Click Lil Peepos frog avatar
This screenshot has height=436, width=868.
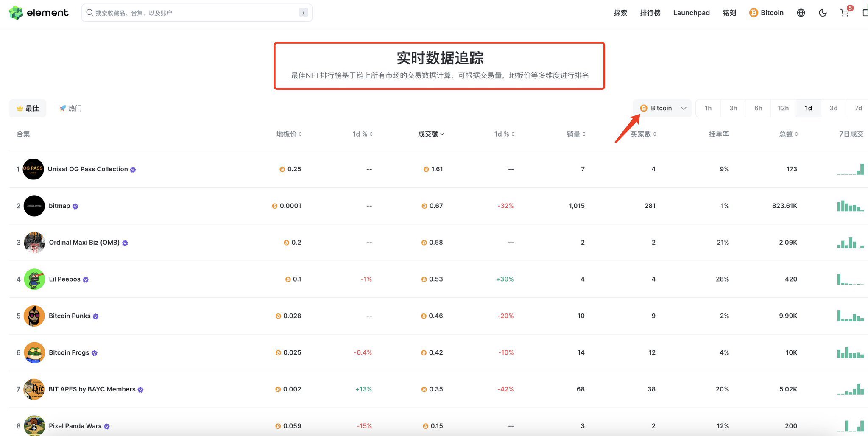34,279
